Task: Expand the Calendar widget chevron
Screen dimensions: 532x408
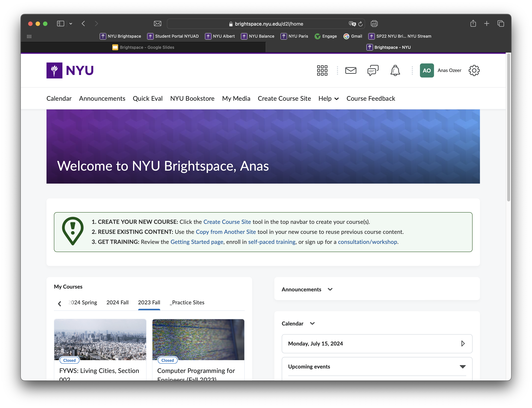Action: [x=312, y=323]
